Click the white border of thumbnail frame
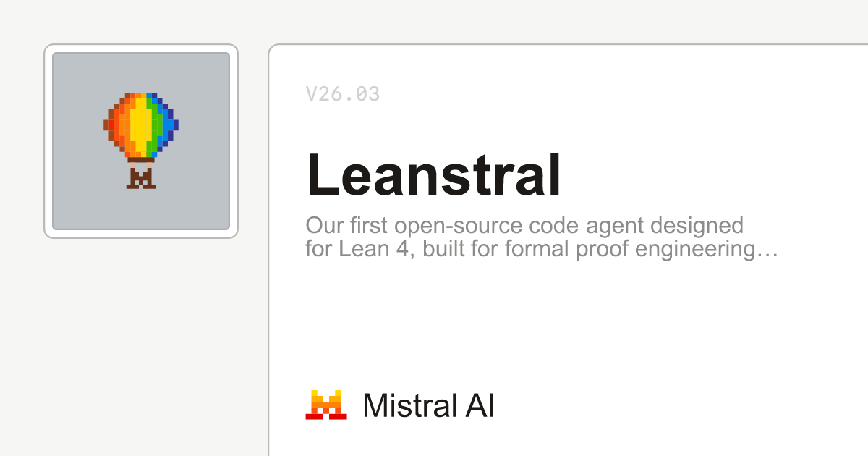This screenshot has height=456, width=868. [48, 141]
